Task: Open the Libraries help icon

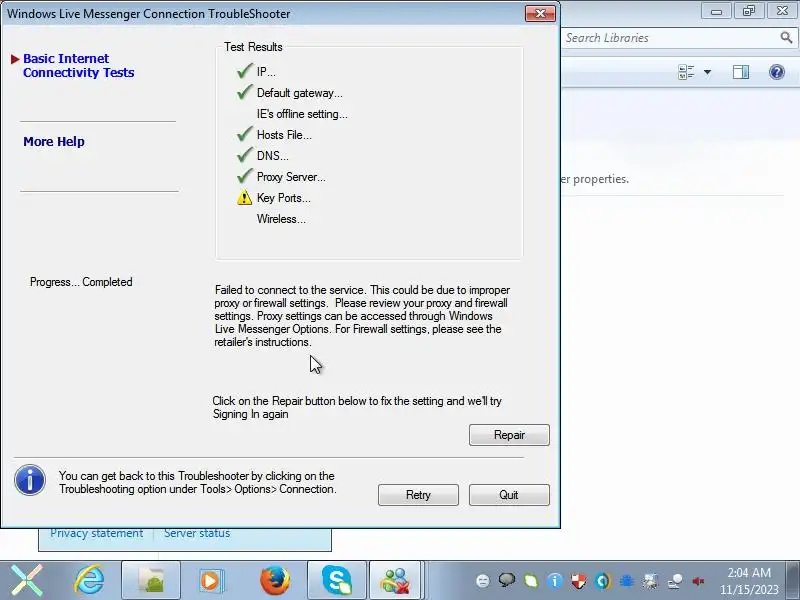Action: coord(777,72)
